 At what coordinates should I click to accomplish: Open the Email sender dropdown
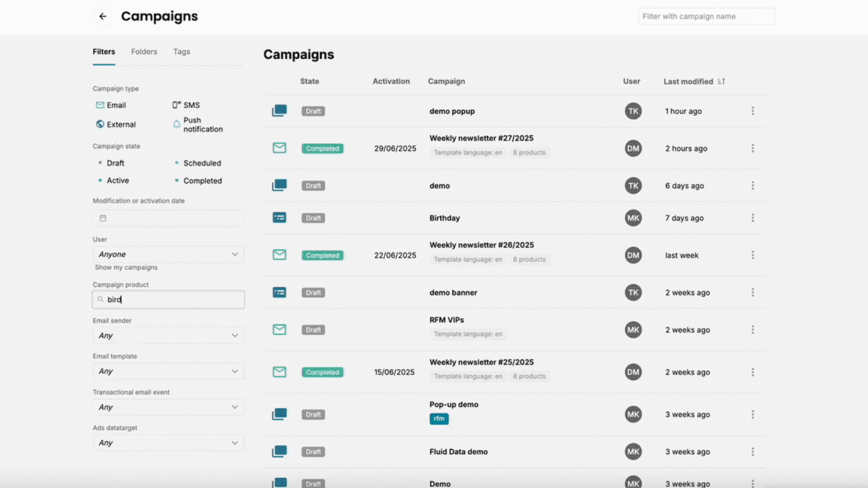(x=168, y=336)
